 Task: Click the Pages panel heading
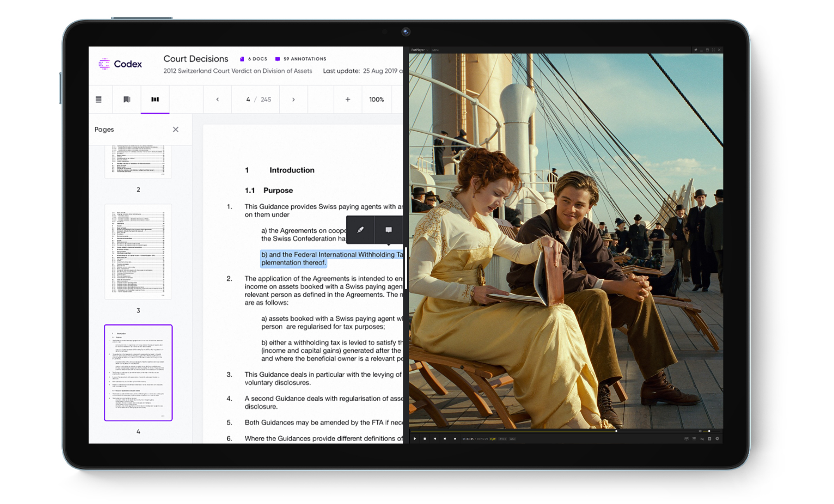[104, 129]
